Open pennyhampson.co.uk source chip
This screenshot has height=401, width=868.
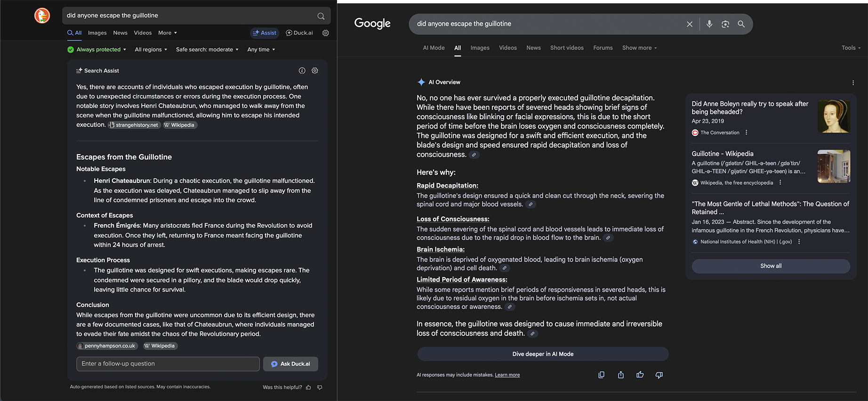click(107, 346)
